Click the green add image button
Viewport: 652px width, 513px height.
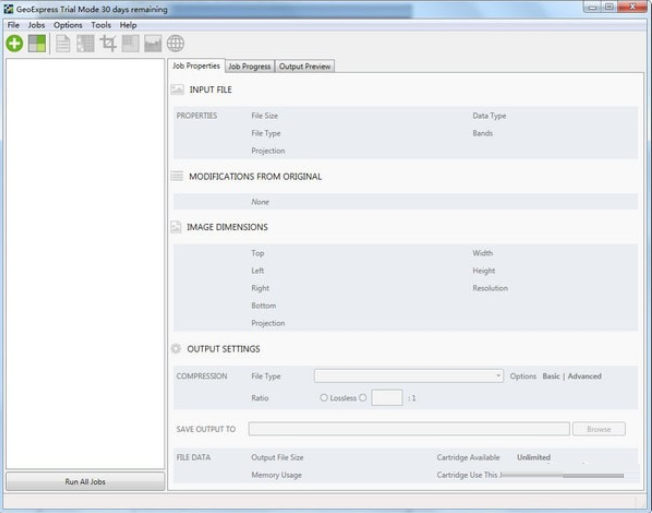pos(15,44)
